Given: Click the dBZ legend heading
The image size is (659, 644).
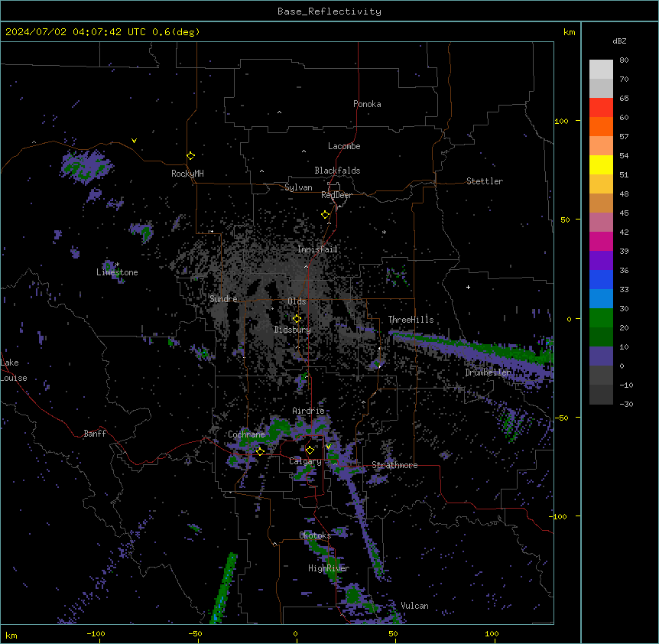Looking at the screenshot, I should point(619,41).
